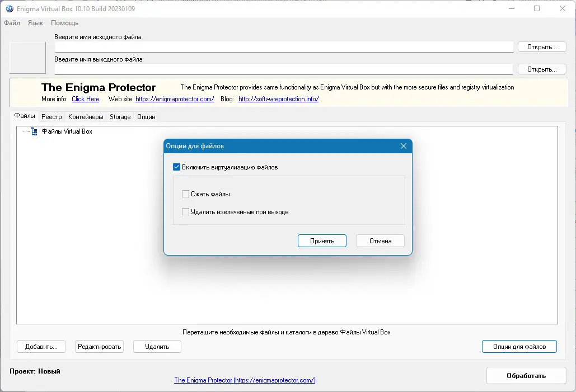Switch to the Файлы tab
The width and height of the screenshot is (576, 392).
click(25, 116)
